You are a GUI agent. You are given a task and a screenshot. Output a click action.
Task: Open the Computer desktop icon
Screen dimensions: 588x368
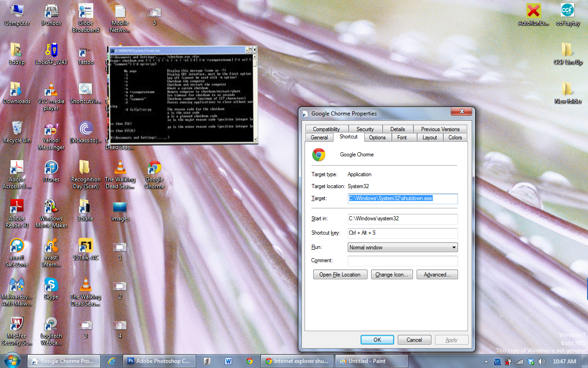tap(17, 15)
